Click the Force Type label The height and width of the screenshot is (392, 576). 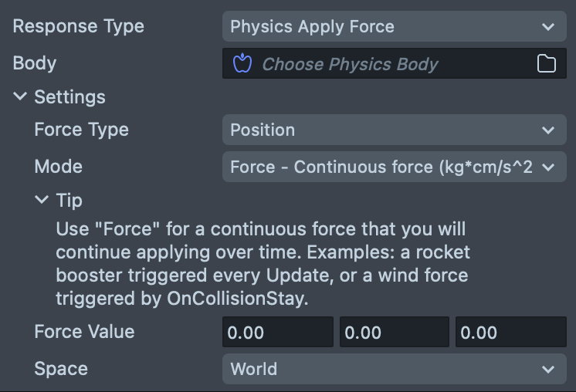82,130
